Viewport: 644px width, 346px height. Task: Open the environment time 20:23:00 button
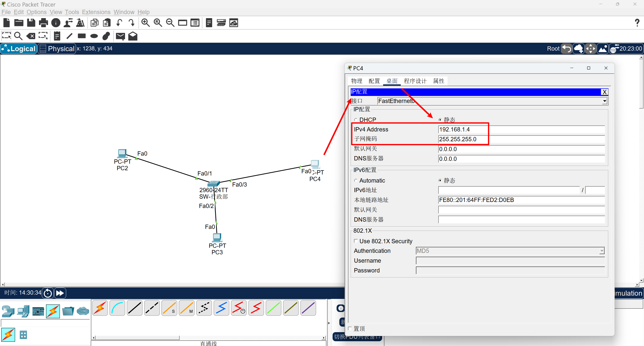click(626, 49)
